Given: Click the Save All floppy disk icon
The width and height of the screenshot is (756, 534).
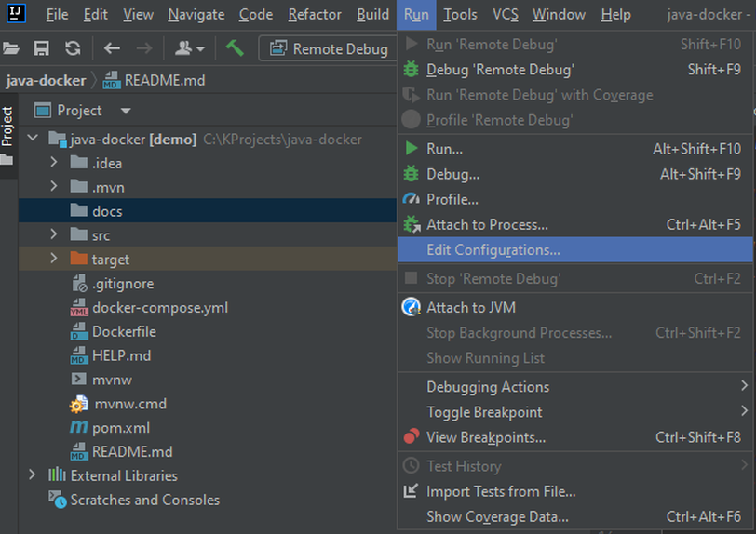Looking at the screenshot, I should (42, 48).
